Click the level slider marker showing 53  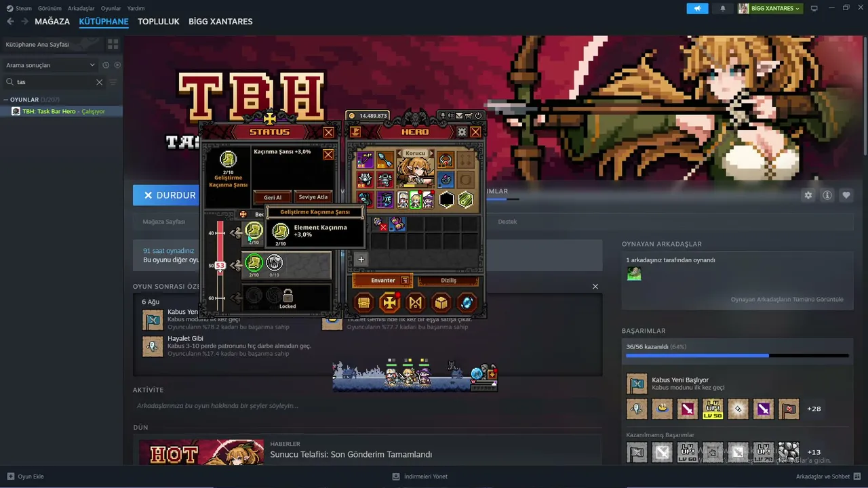point(220,266)
